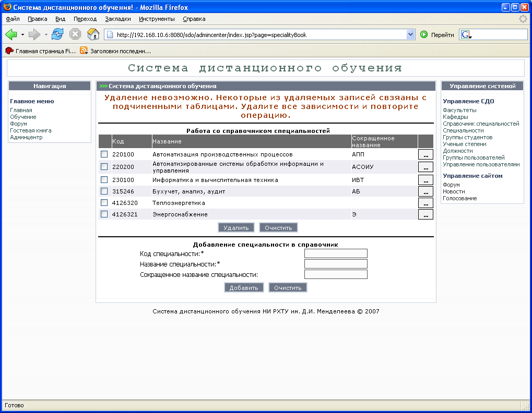The image size is (532, 413).
Task: Open the Обучение navigation link
Action: click(x=23, y=117)
